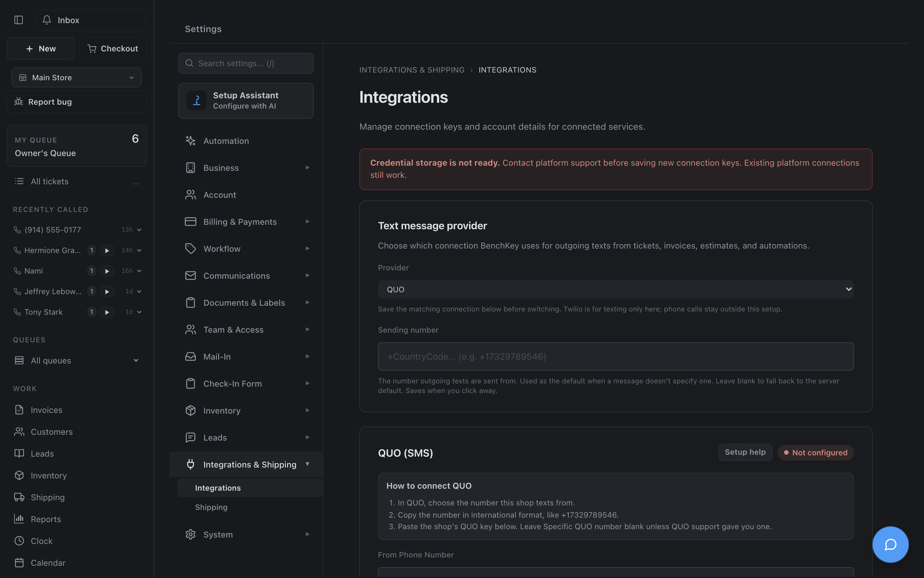
Task: Click the Clock icon in sidebar
Action: click(x=19, y=541)
